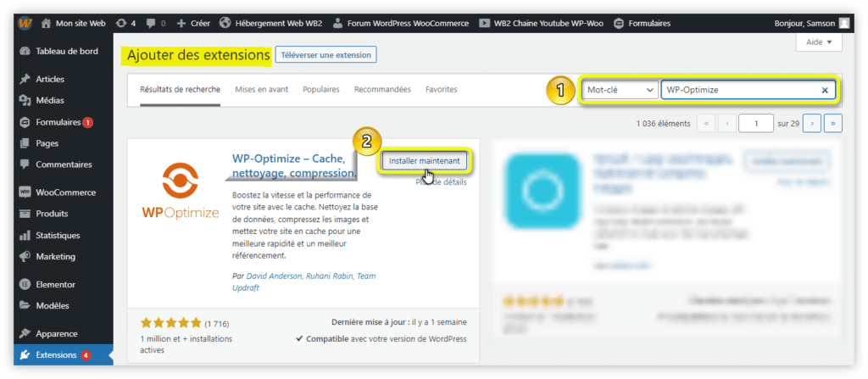868x379 pixels.
Task: Click the 'sur 29' page total text
Action: [x=788, y=124]
